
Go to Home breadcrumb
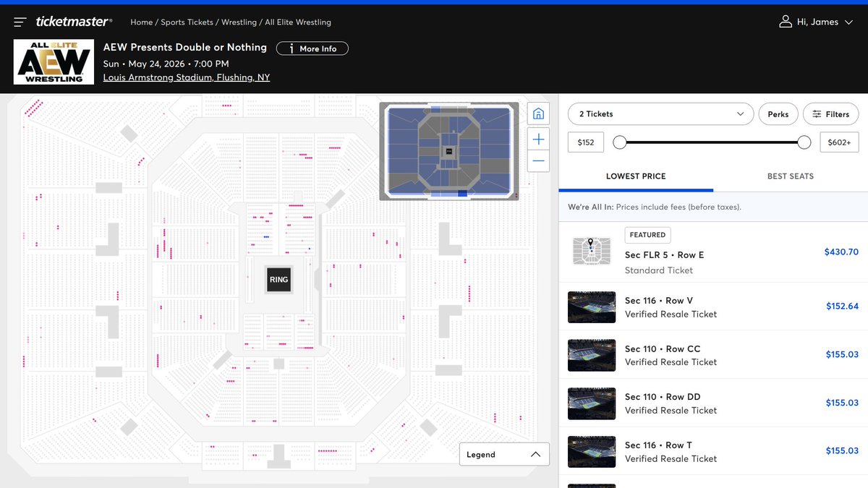(x=142, y=22)
